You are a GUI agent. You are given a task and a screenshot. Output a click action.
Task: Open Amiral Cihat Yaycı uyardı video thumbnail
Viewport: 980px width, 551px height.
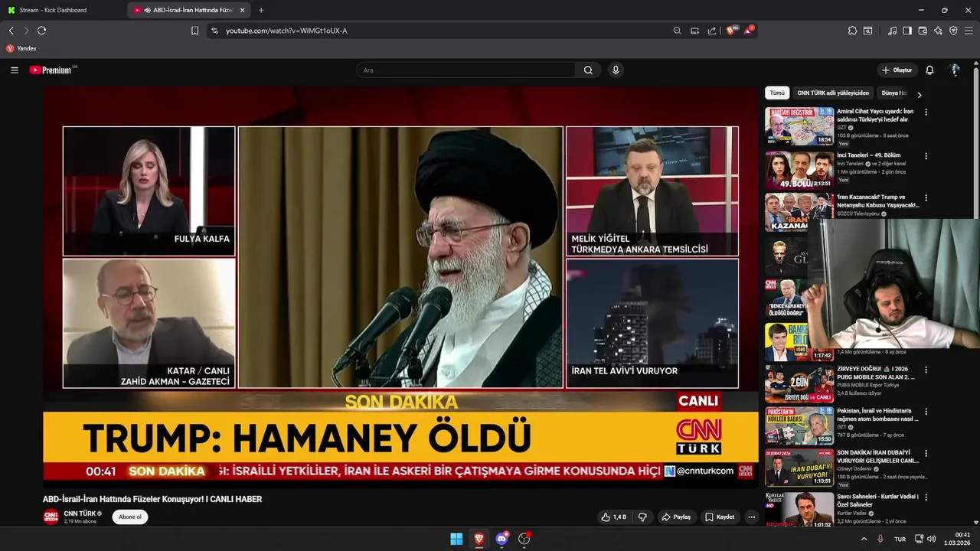[799, 126]
